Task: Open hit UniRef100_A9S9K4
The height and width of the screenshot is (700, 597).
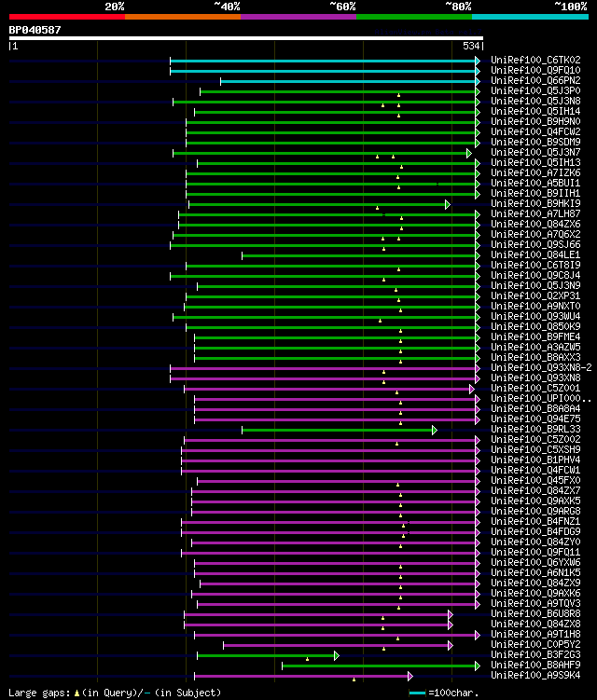Action: click(535, 676)
